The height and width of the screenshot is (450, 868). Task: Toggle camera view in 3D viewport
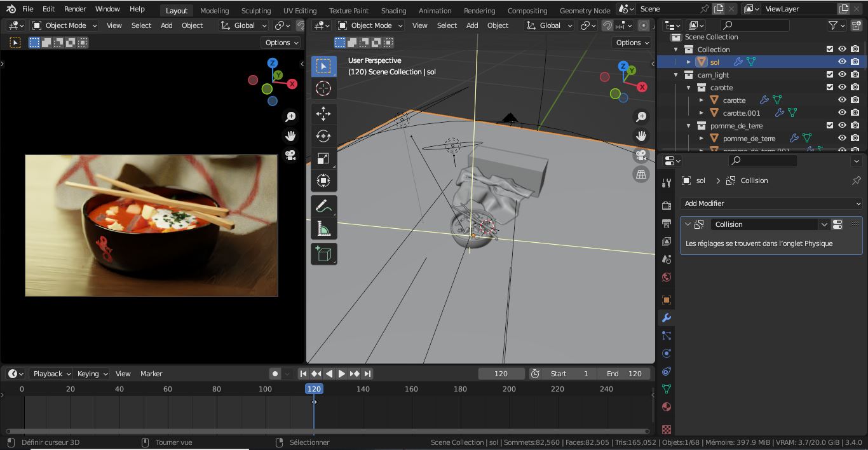[x=641, y=155]
